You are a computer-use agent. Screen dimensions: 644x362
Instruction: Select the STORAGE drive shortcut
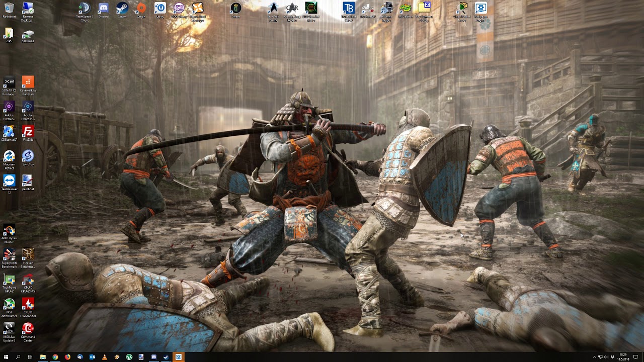pos(28,34)
